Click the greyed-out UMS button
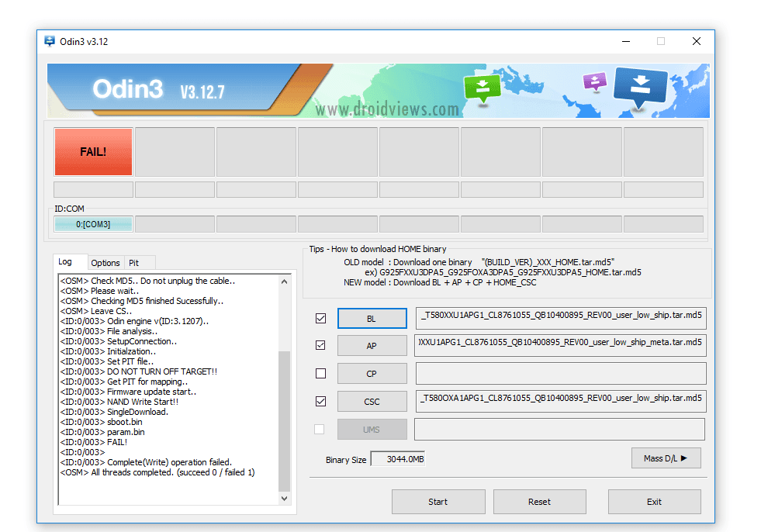Viewport: 761px width, 532px height. [372, 430]
